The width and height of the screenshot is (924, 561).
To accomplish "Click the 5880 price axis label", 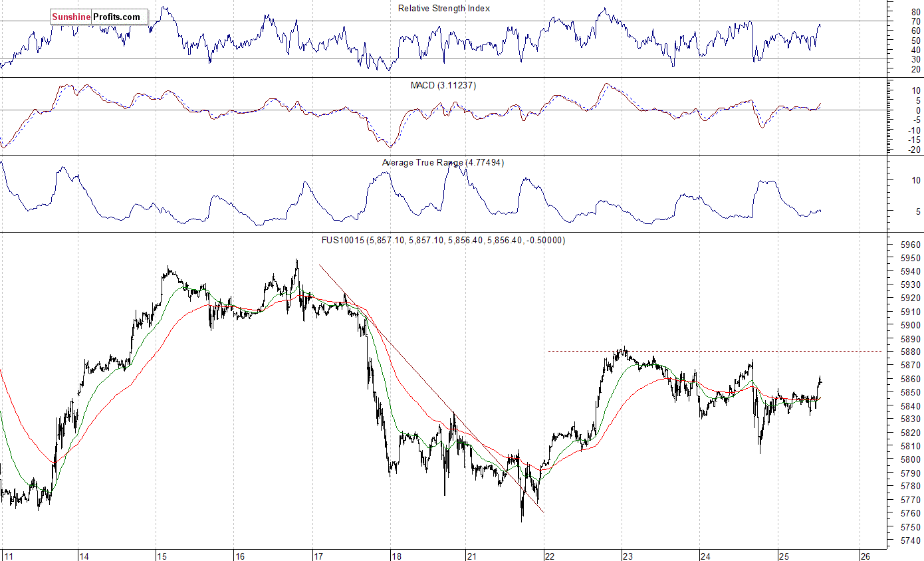I will coord(911,352).
